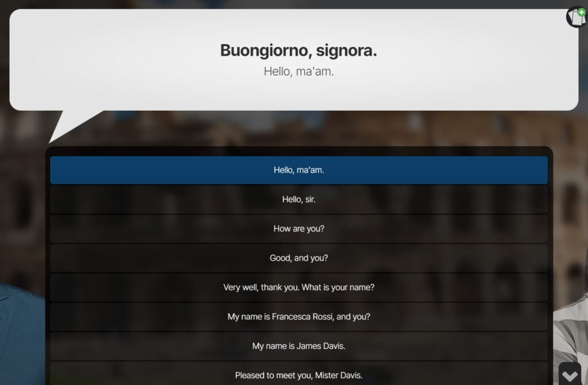Click the highlighted blue answer row
This screenshot has height=385, width=588.
coord(299,170)
